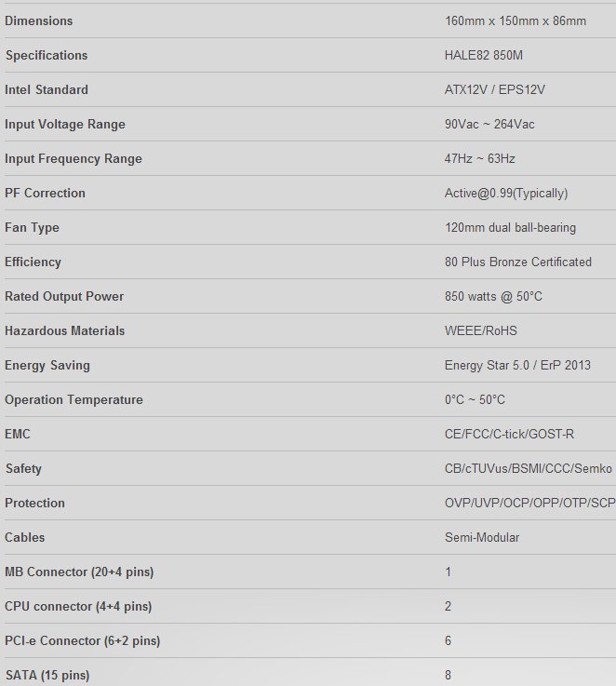Select the CE/FCC/C-tick/GOST-R value
Viewport: 616px width, 686px height.
pyautogui.click(x=509, y=435)
